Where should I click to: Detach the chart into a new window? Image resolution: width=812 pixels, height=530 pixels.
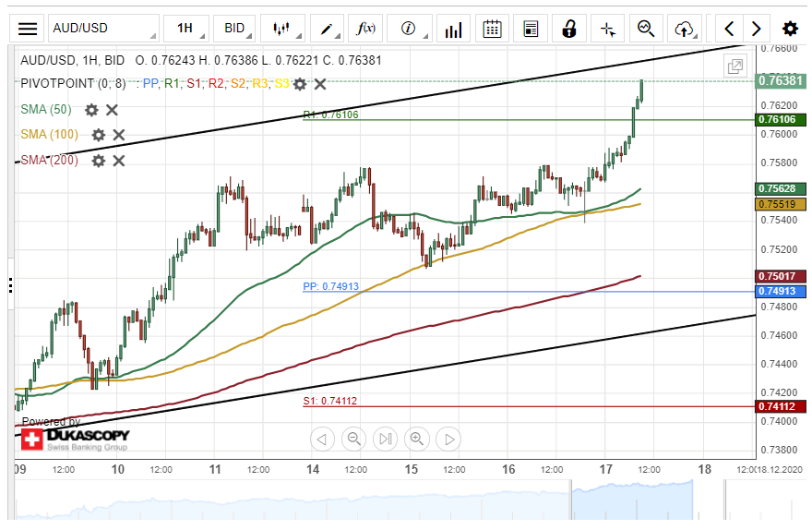[x=735, y=66]
